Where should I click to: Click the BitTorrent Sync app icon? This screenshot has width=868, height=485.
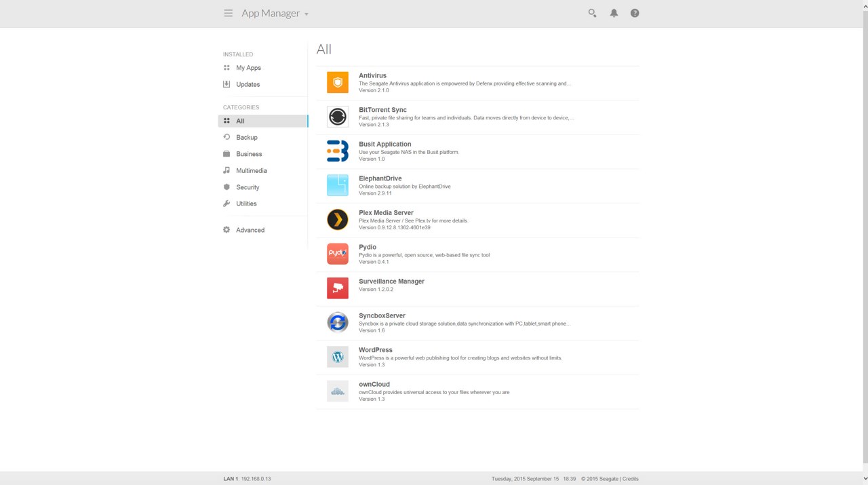pos(338,117)
